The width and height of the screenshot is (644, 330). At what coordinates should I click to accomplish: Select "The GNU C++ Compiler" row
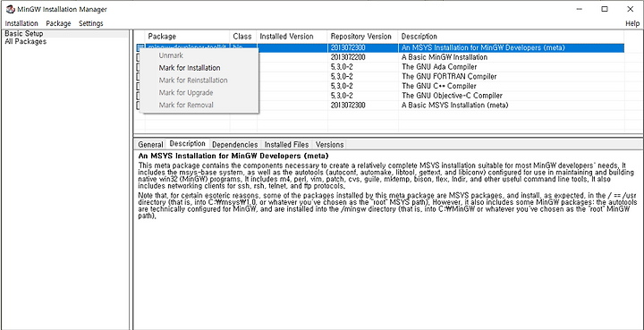click(439, 86)
